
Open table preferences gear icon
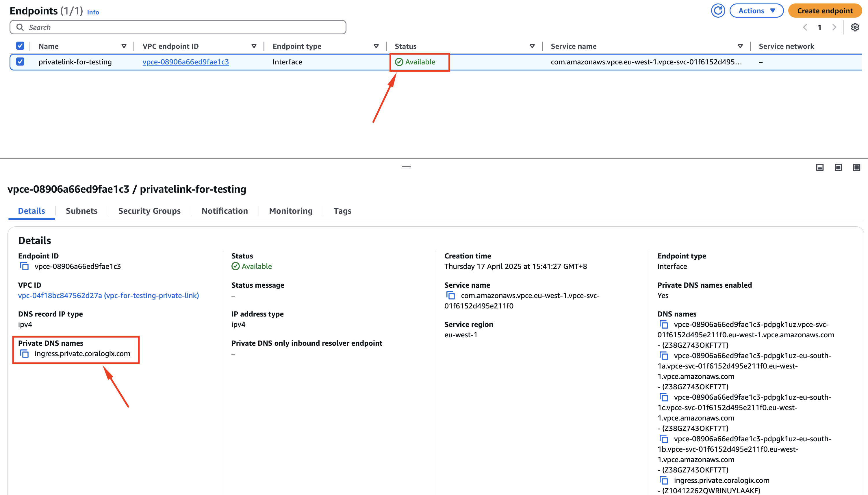(x=855, y=27)
